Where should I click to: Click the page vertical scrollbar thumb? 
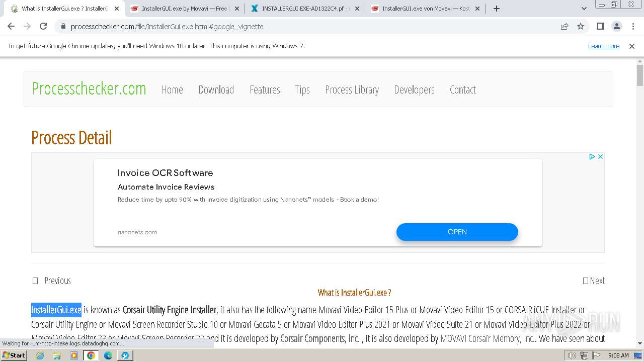[640, 75]
